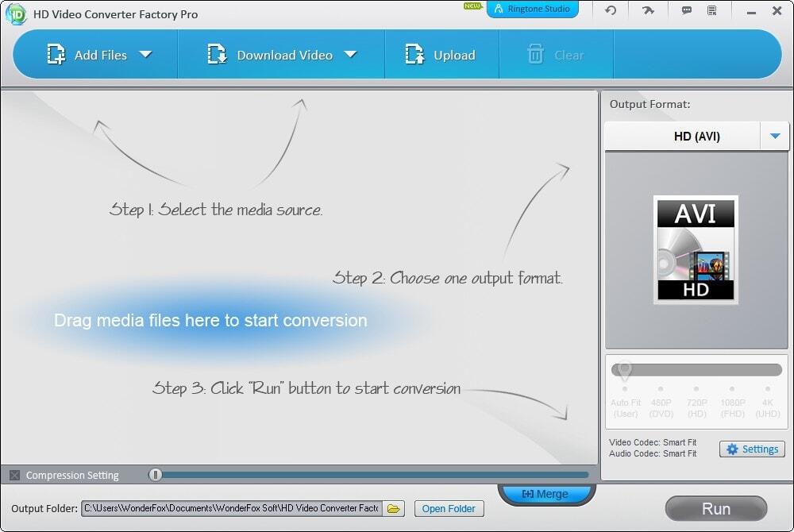Screen dimensions: 794x532
Task: Click the upgrade arrow icon in title bar
Action: click(x=648, y=10)
